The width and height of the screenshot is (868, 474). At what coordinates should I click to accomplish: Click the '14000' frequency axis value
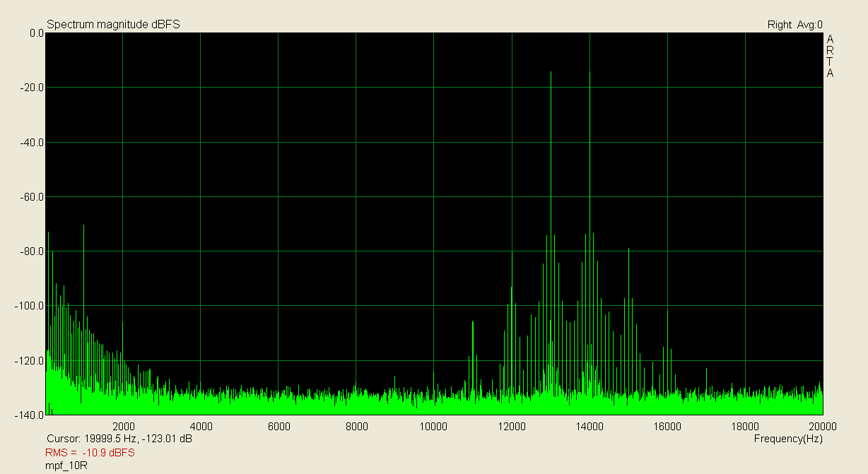(x=590, y=426)
